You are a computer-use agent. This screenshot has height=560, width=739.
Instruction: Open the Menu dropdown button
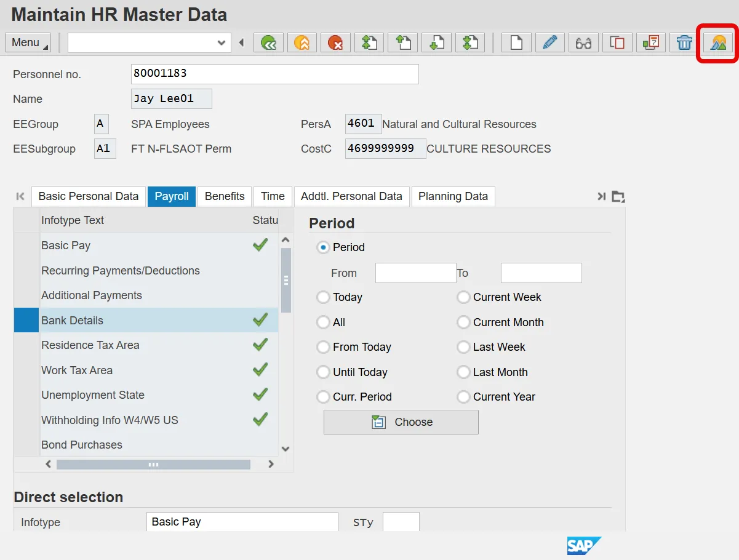point(28,42)
